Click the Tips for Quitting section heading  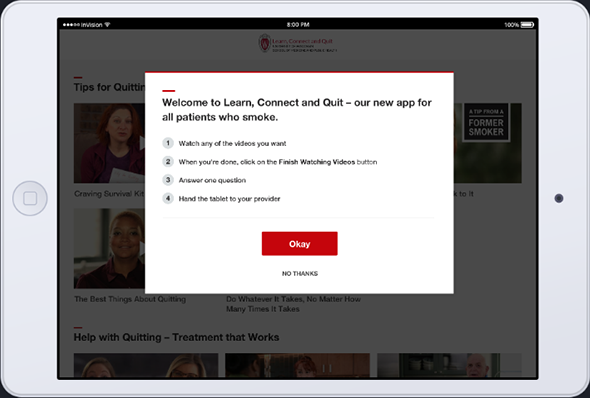[109, 87]
